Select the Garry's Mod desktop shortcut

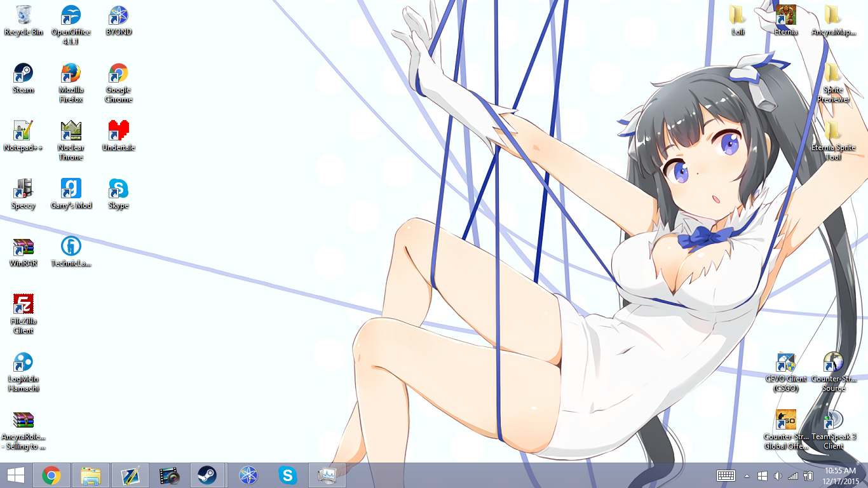coord(71,194)
